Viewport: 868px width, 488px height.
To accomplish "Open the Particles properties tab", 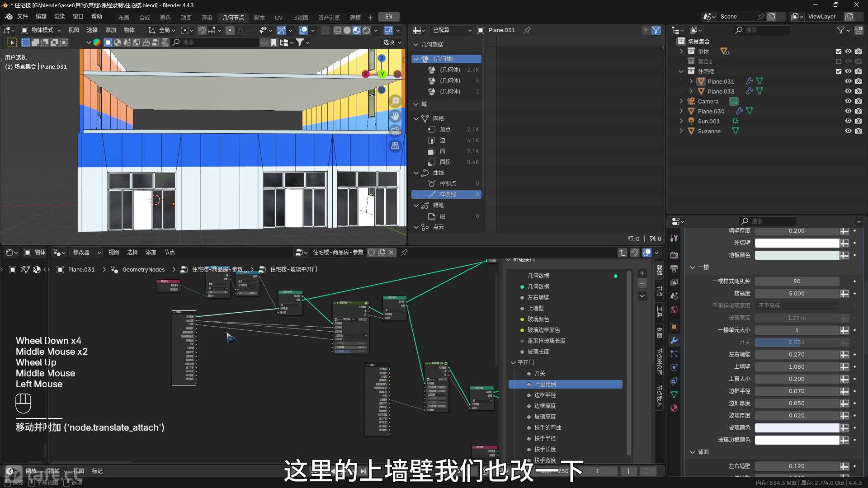I will tap(674, 354).
